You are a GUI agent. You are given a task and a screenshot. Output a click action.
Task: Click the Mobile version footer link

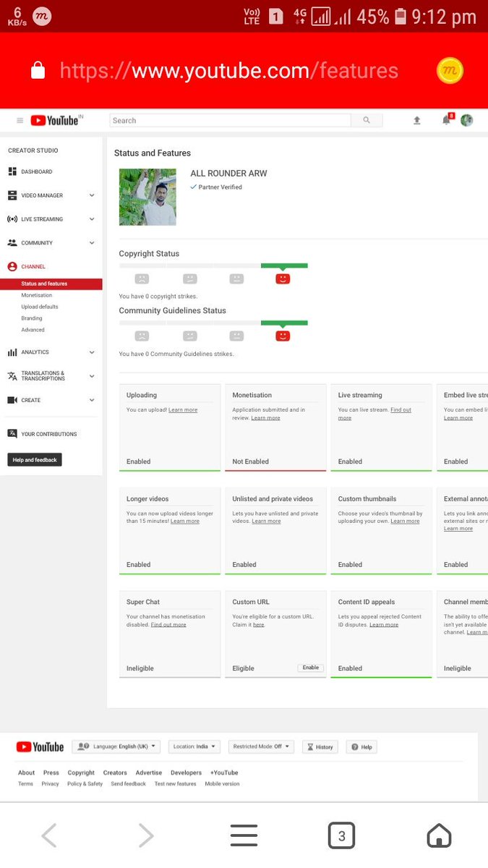(222, 784)
